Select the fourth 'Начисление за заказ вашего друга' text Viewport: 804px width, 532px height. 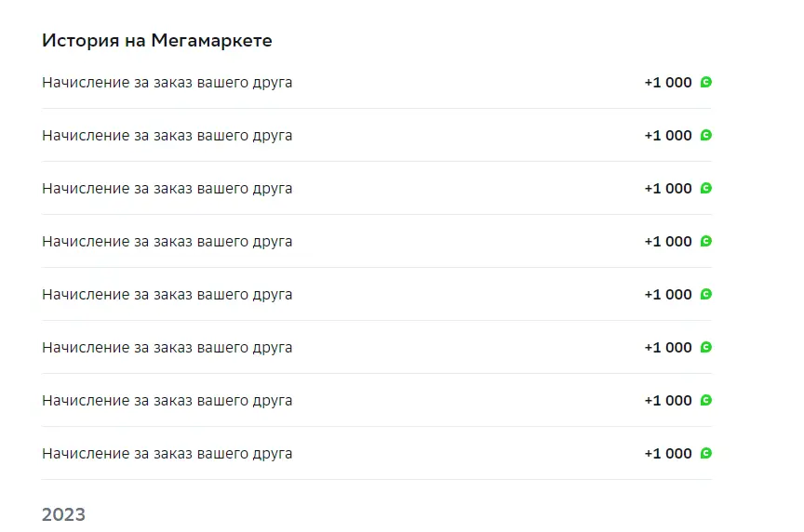pyautogui.click(x=167, y=242)
